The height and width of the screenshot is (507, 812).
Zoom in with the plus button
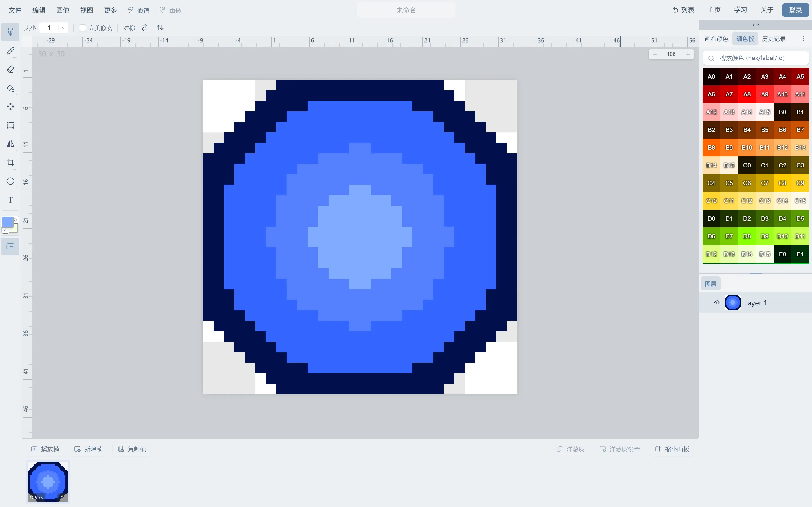click(x=688, y=54)
